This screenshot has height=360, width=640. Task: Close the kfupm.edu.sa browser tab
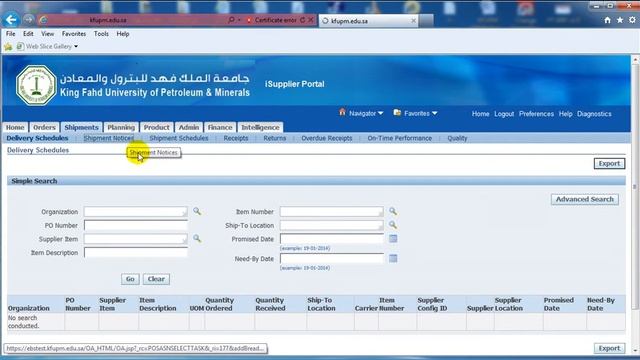click(413, 20)
